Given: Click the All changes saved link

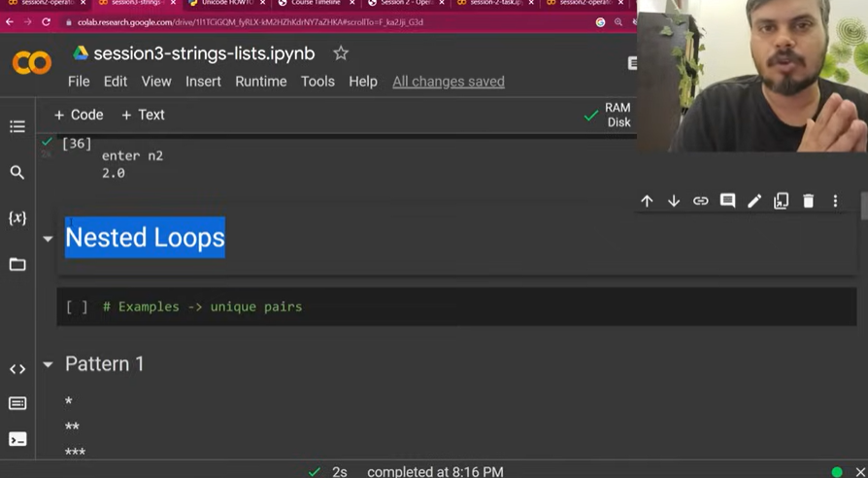Looking at the screenshot, I should [449, 82].
